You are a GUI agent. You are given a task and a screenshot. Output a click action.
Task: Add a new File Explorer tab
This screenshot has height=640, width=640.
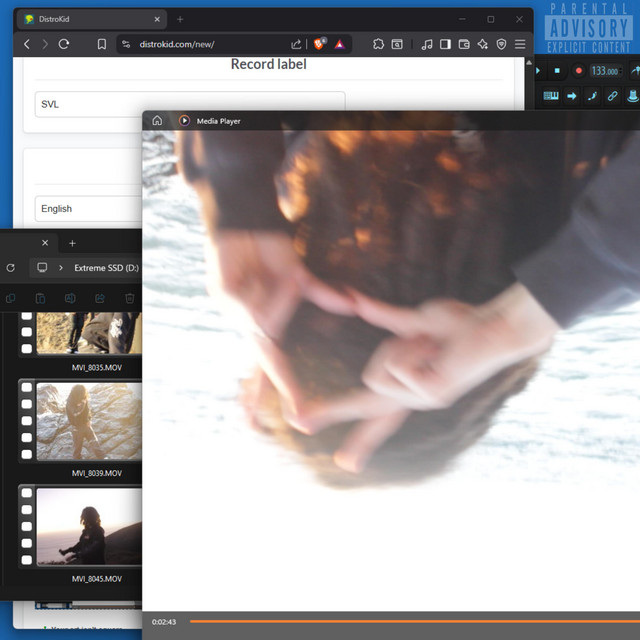72,243
